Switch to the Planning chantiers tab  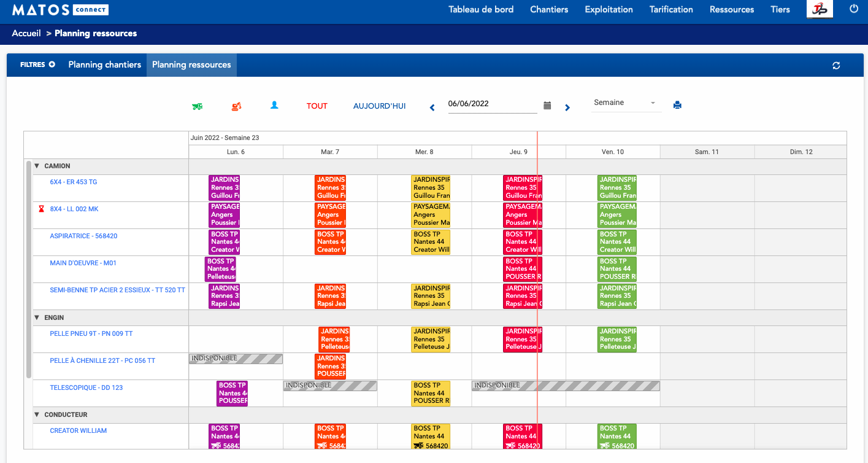[x=105, y=64]
